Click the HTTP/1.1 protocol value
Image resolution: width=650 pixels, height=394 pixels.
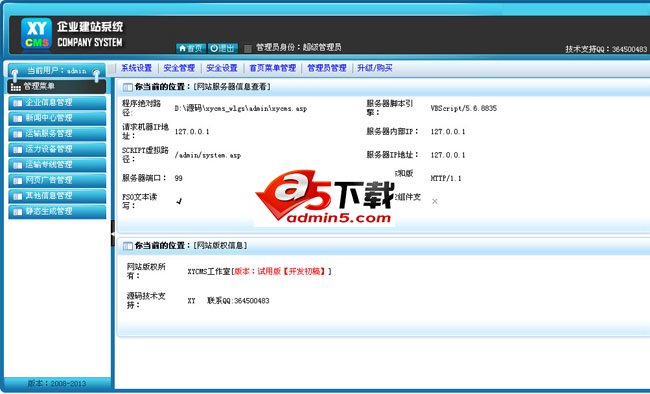point(446,178)
